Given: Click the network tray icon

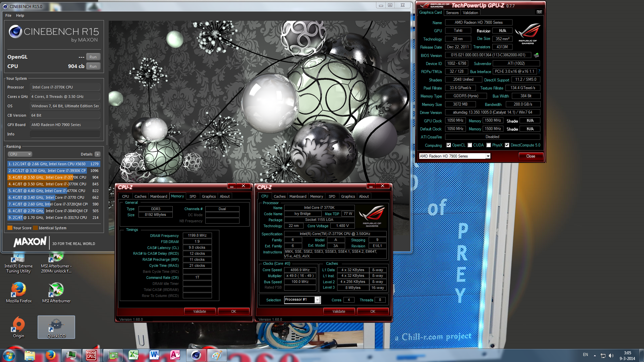Looking at the screenshot, I should coord(603,356).
